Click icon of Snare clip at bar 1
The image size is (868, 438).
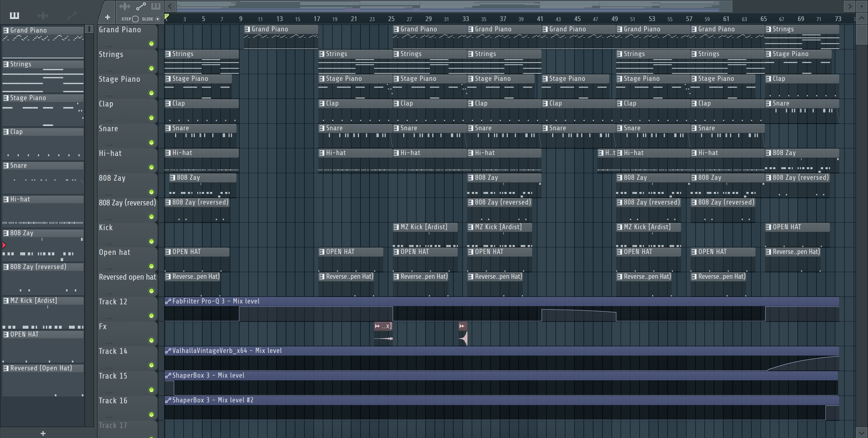[168, 128]
